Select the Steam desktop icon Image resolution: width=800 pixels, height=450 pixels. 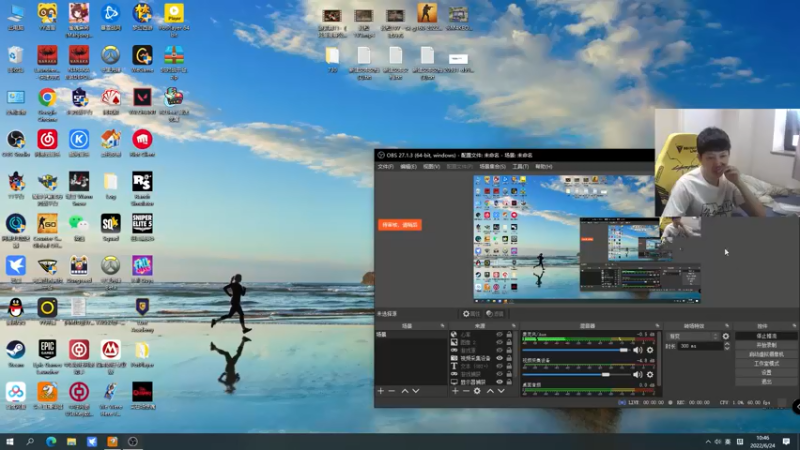click(x=16, y=354)
